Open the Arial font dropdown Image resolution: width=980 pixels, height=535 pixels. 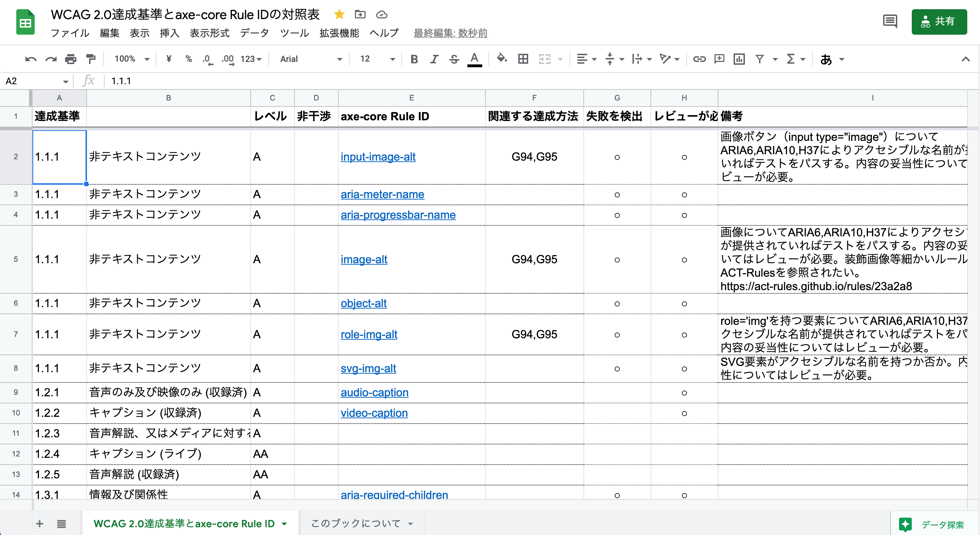311,59
